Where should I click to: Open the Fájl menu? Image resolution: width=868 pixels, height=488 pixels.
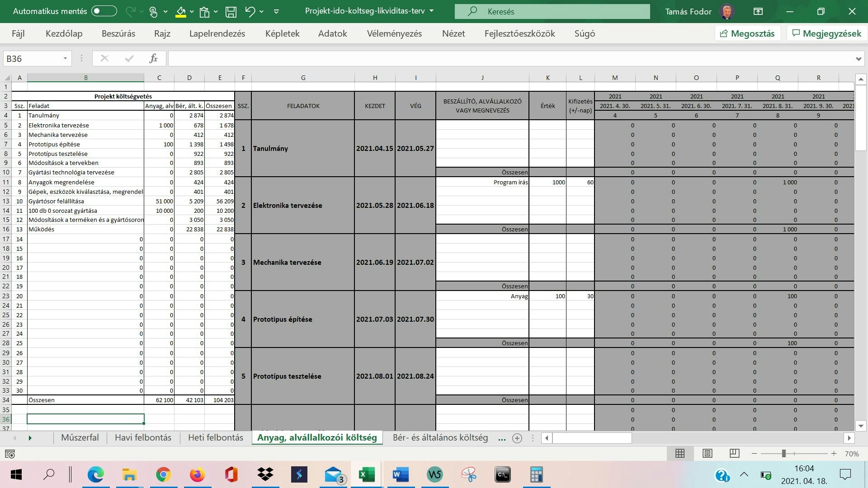(x=18, y=33)
